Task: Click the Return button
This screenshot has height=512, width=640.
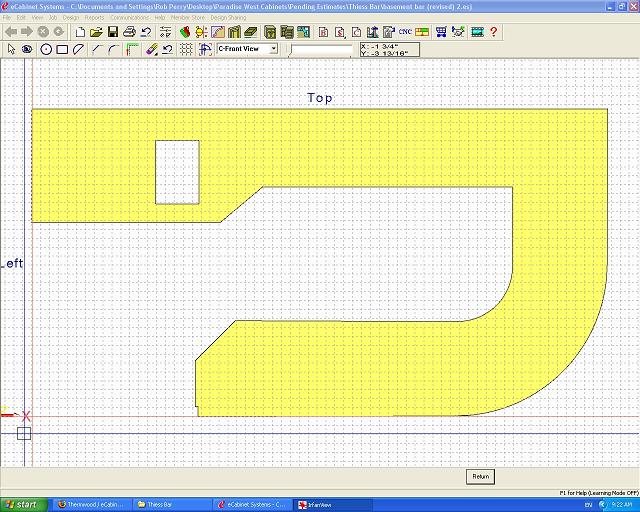Action: click(x=480, y=476)
